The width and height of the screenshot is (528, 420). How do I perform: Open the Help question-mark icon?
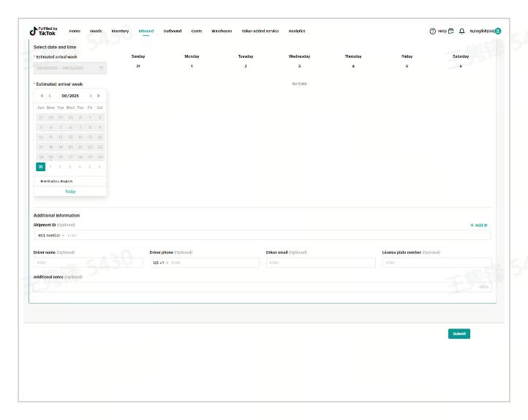click(433, 31)
